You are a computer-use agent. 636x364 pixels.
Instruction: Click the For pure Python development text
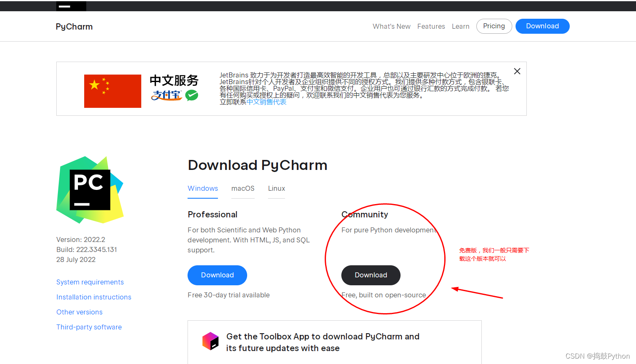click(389, 230)
